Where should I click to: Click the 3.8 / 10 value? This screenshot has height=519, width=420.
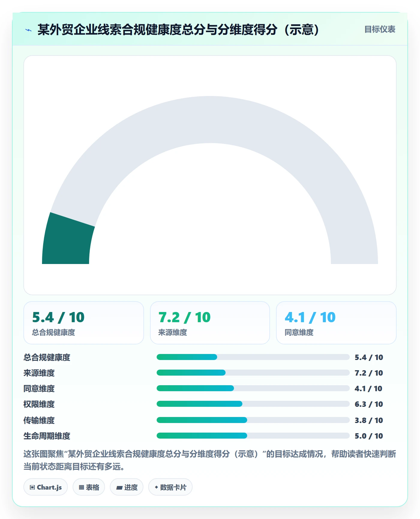click(369, 420)
